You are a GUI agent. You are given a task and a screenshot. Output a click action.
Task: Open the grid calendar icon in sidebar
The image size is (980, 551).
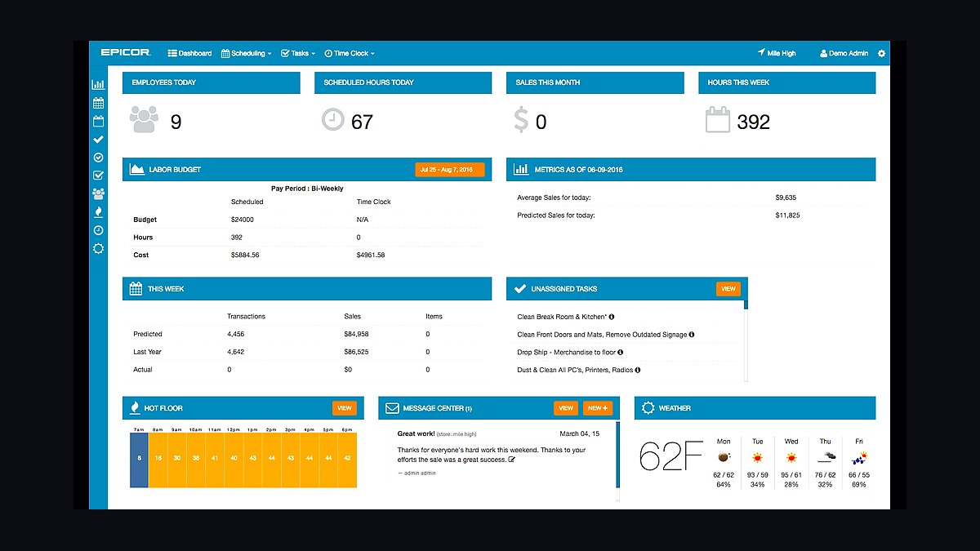(x=98, y=103)
